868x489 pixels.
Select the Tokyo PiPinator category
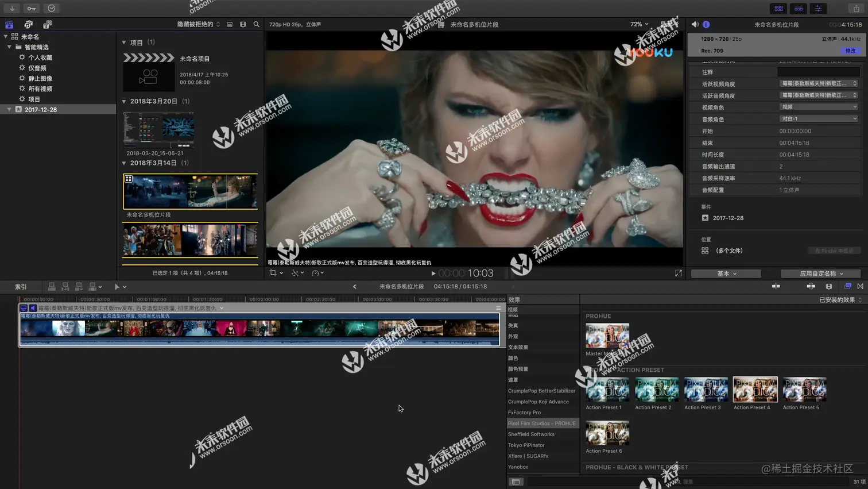[526, 445]
